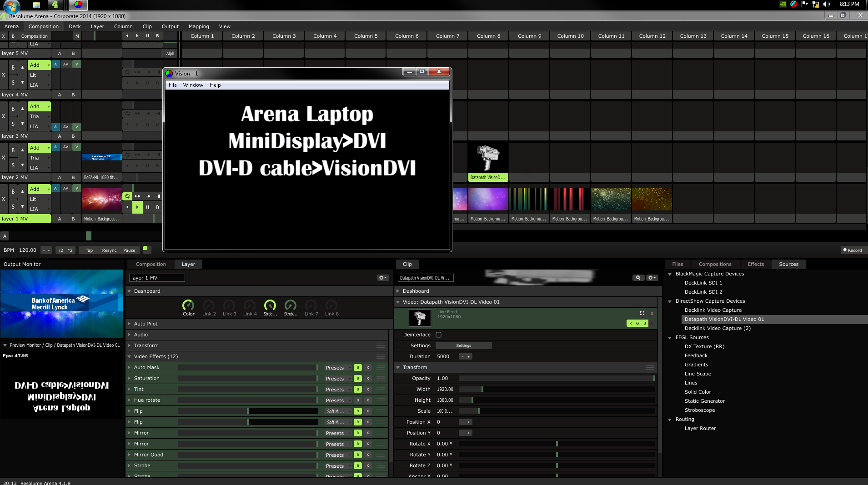Open the Layer panel gear menu
This screenshot has width=868, height=485.
click(383, 278)
